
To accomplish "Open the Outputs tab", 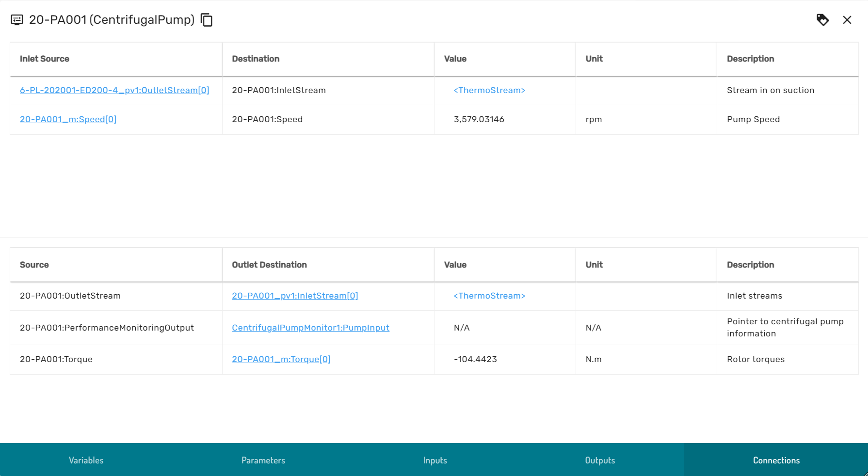I will (x=600, y=460).
